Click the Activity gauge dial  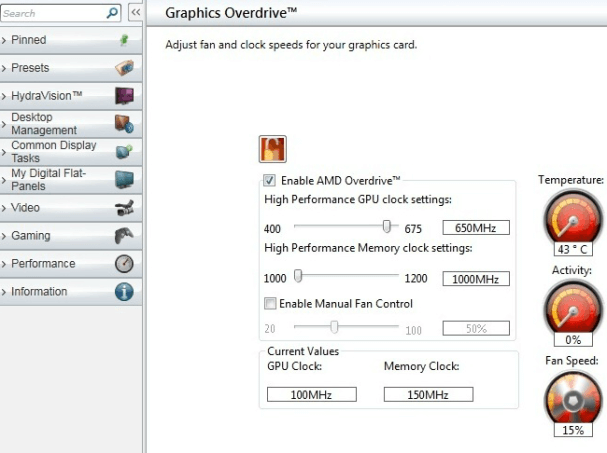coord(573,307)
